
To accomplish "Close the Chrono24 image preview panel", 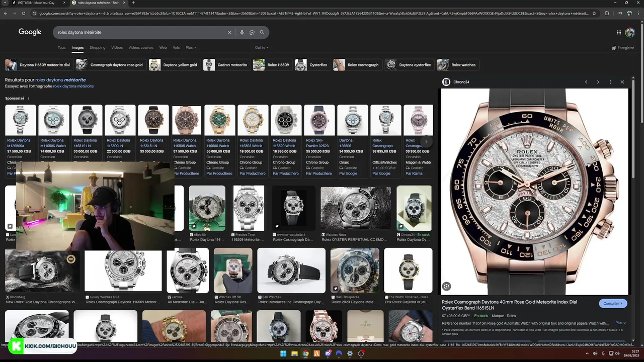I will pyautogui.click(x=622, y=82).
